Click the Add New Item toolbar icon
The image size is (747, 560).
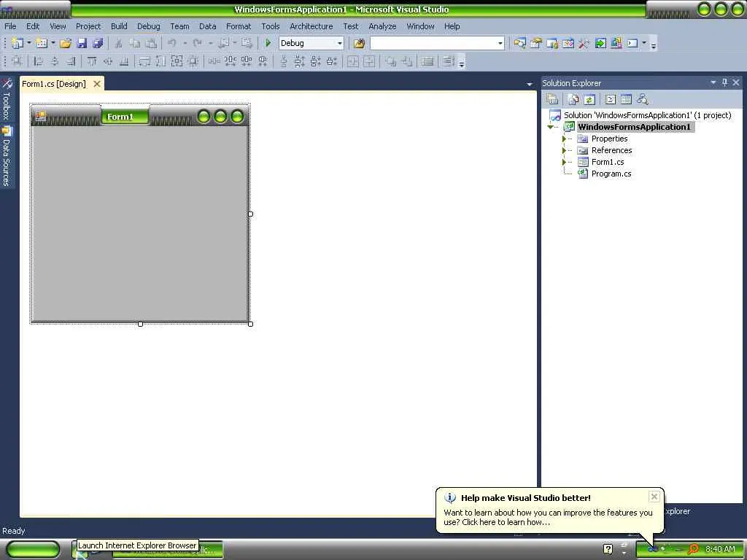tap(42, 43)
